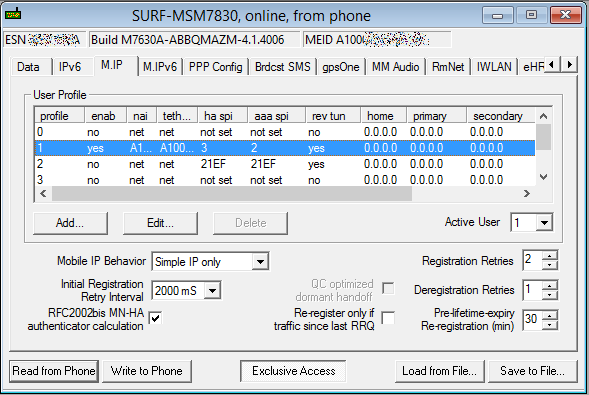Click the vertical scrollbar thumb of profile list
Screen dimensions: 589x395
[543, 137]
